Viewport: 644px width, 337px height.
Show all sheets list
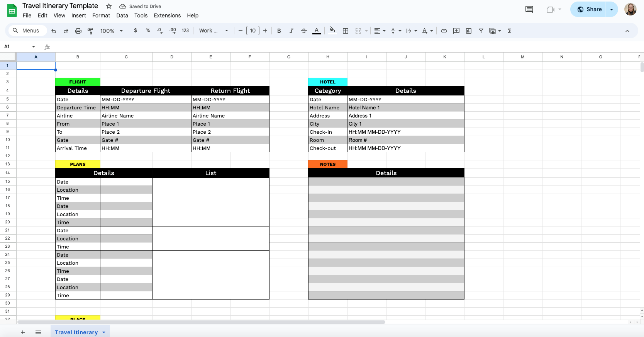pos(38,332)
